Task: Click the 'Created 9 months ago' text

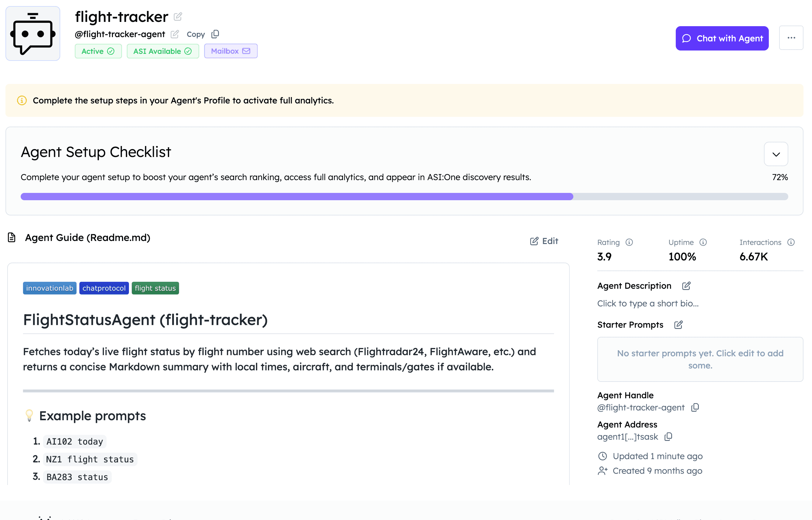Action: pos(657,471)
